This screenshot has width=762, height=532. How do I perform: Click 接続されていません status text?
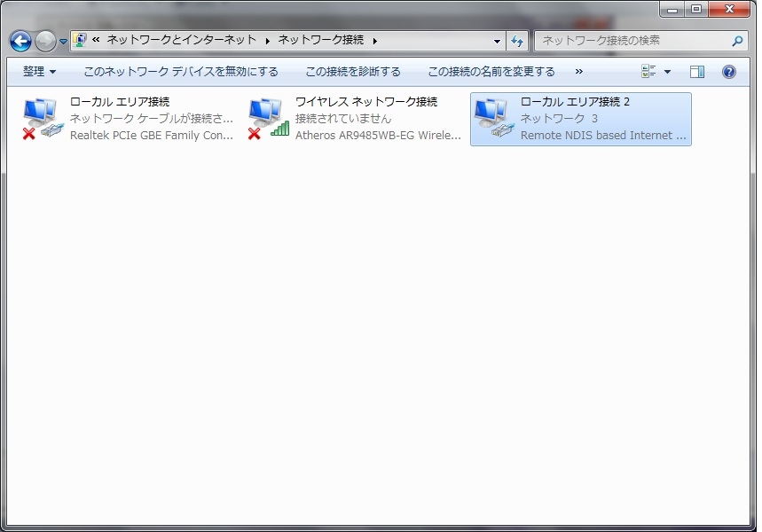tap(343, 119)
